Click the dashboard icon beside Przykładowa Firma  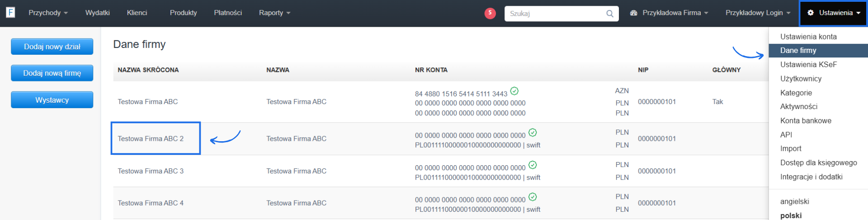(x=633, y=13)
